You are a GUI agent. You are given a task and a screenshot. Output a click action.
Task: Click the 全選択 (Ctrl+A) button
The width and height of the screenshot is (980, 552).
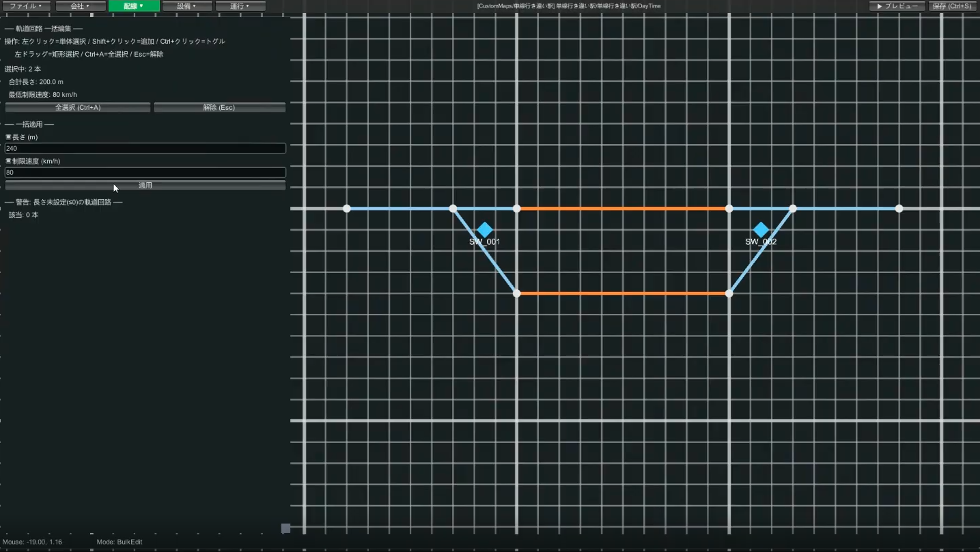[x=78, y=107]
